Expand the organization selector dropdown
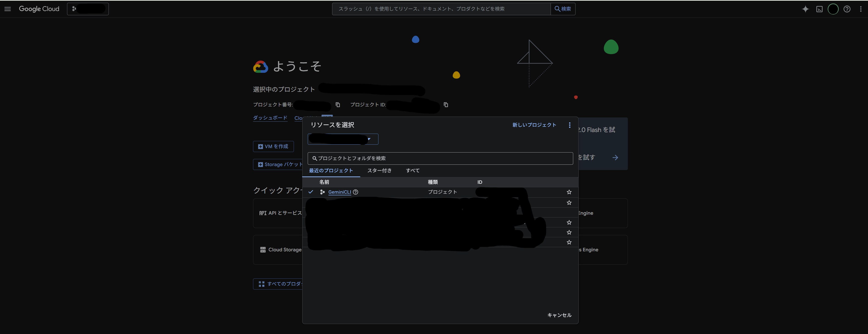Viewport: 868px width, 334px height. pyautogui.click(x=343, y=139)
